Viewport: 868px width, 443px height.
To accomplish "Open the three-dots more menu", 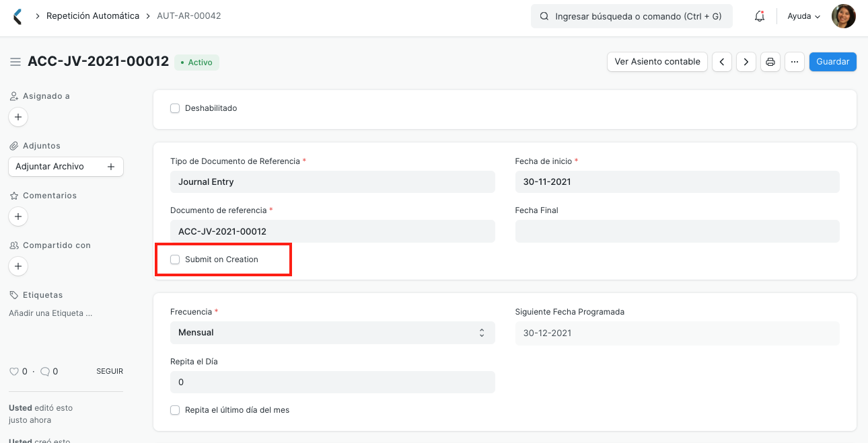I will pyautogui.click(x=795, y=62).
